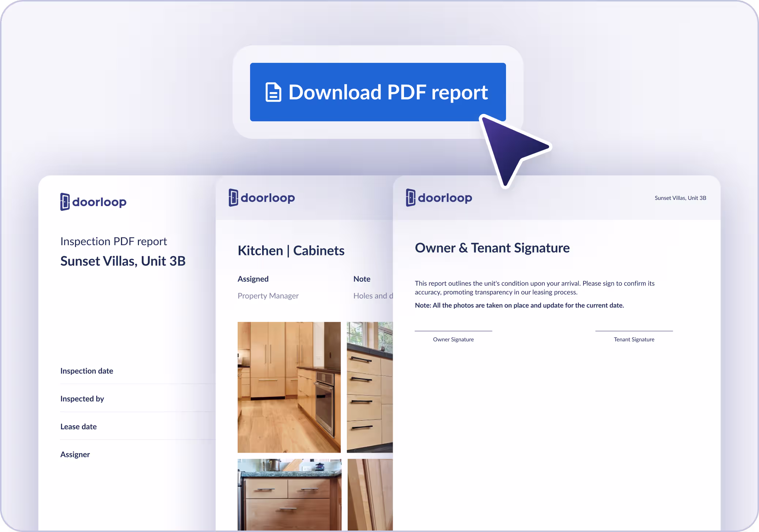
Task: Click the Sunset Villas, Unit 3B header text
Action: click(x=680, y=198)
